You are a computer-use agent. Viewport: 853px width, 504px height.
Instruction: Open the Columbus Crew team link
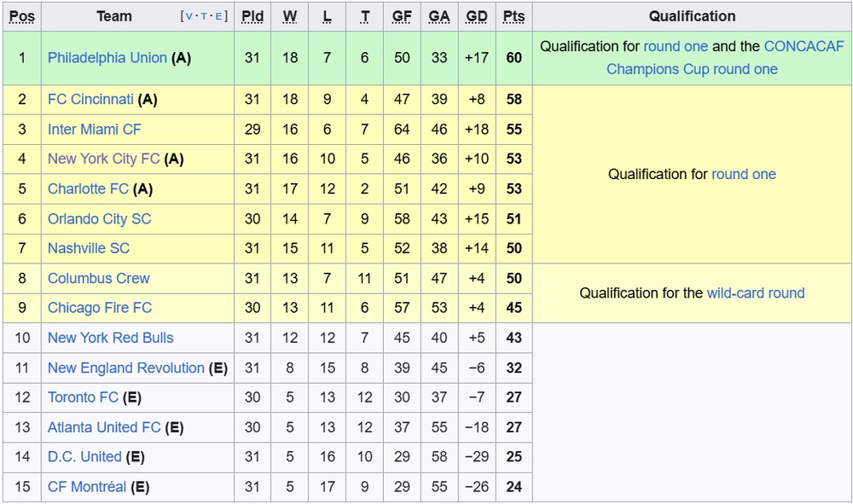click(x=98, y=278)
